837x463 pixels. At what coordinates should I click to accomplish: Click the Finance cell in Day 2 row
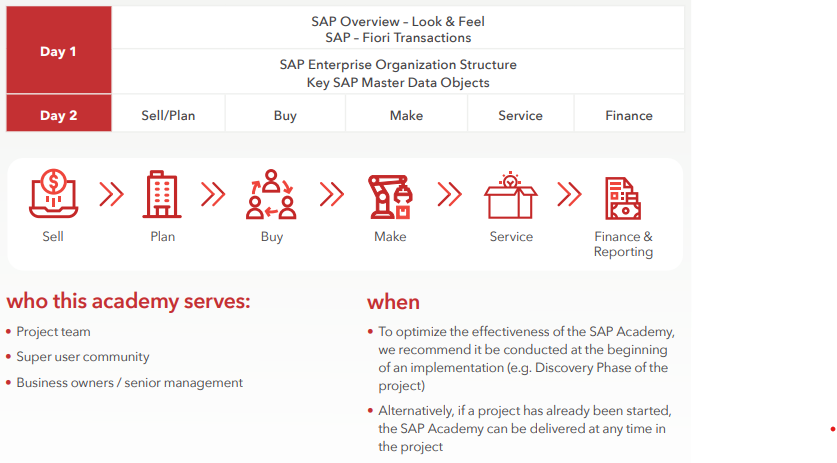click(629, 115)
